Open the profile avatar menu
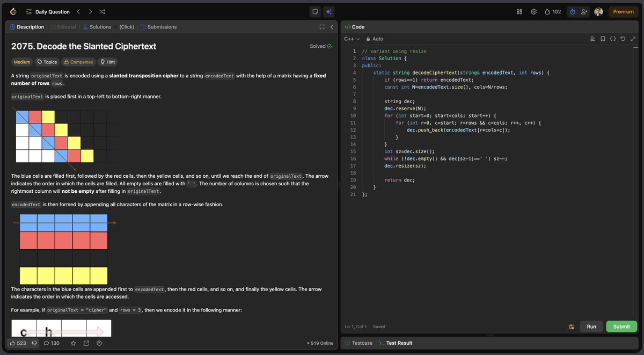This screenshot has height=355, width=644. pyautogui.click(x=598, y=11)
